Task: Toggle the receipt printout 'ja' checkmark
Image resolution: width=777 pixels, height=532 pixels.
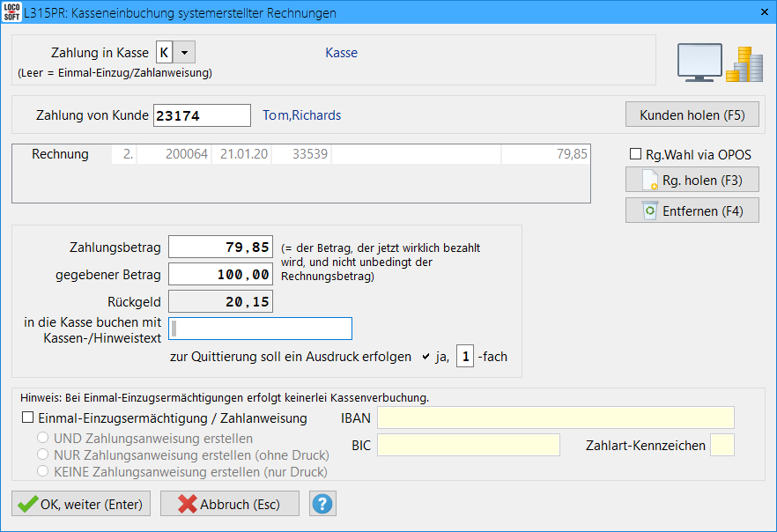Action: click(426, 357)
